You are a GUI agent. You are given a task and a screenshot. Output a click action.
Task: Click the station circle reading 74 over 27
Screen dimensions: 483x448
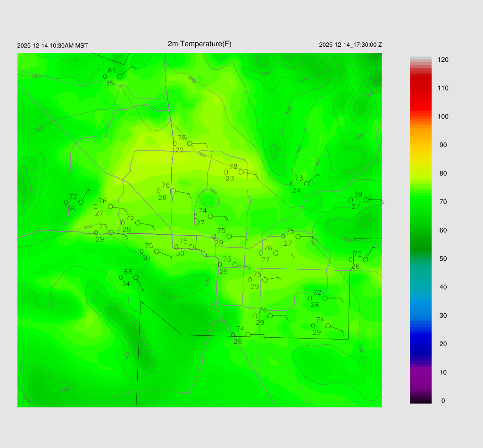click(x=210, y=216)
